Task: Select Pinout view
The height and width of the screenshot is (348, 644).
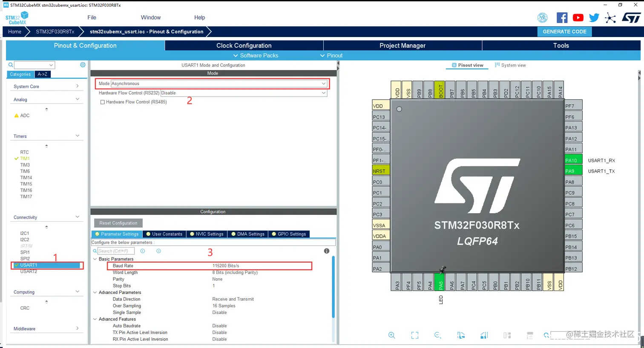Action: pos(468,65)
